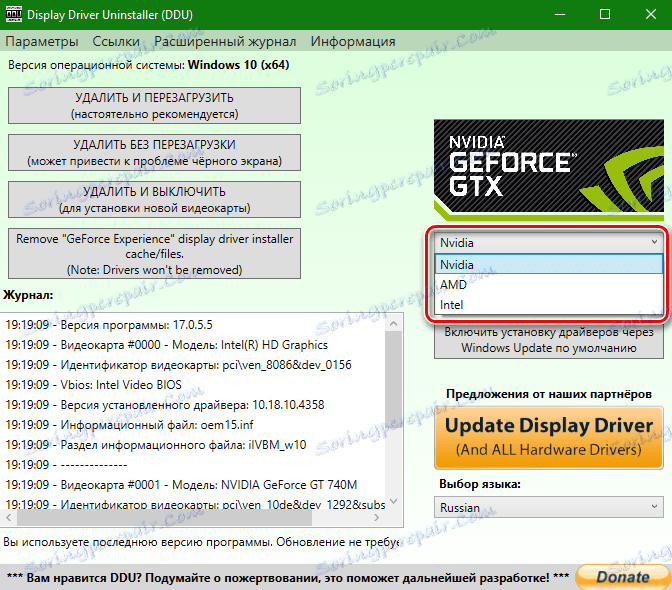Click УДАЛИТЬ И ПЕРЕЗАГРУЗИТЬ button
This screenshot has width=672, height=590.
point(154,105)
